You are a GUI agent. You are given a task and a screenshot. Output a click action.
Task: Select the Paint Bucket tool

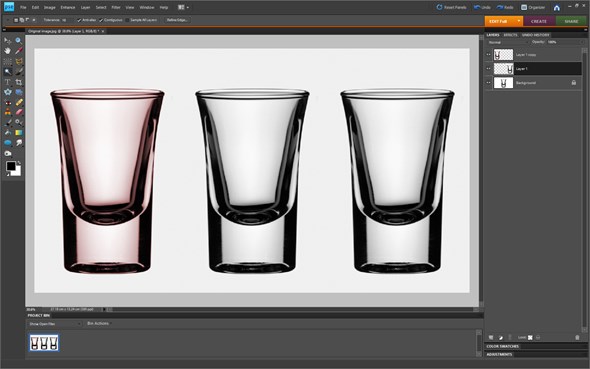point(8,133)
